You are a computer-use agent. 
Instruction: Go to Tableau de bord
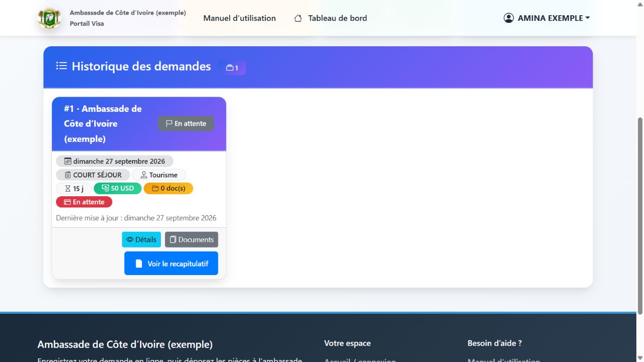click(x=330, y=18)
